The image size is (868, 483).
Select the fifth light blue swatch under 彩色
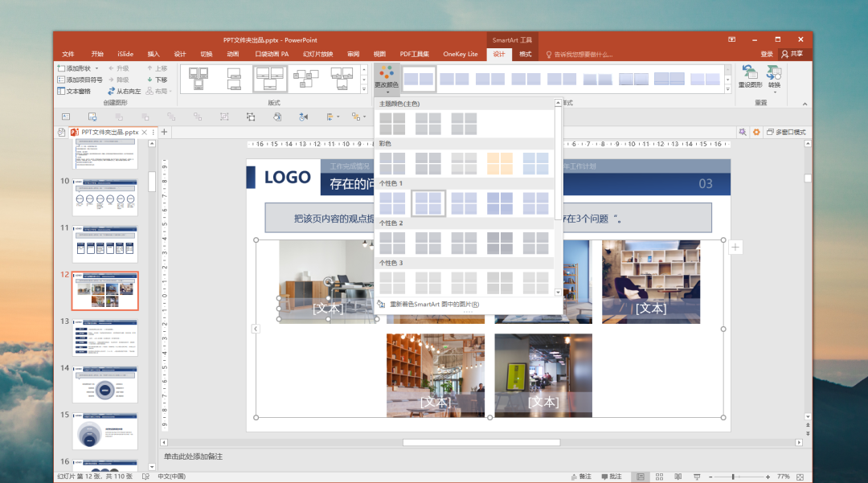[535, 164]
